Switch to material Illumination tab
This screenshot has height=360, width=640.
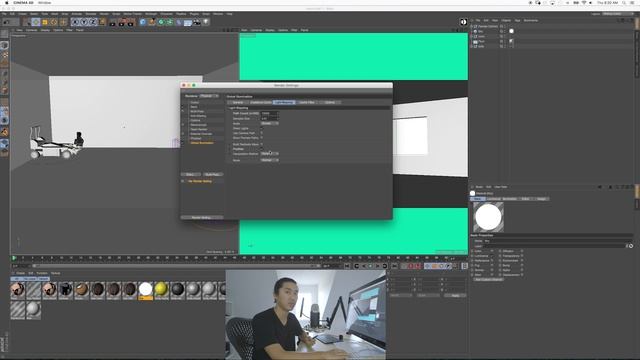pyautogui.click(x=510, y=199)
